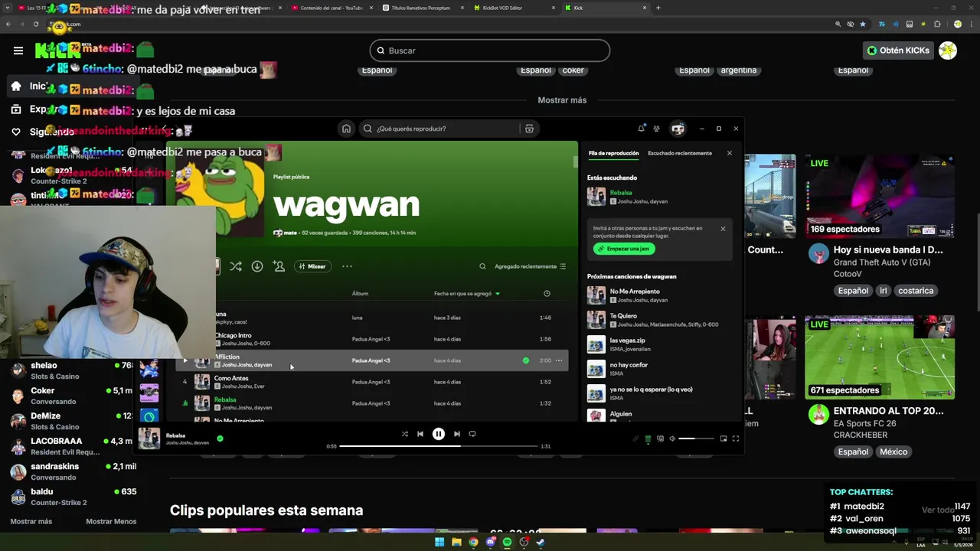This screenshot has height=551, width=980.
Task: Click Obtén KICKs button
Action: click(x=899, y=51)
